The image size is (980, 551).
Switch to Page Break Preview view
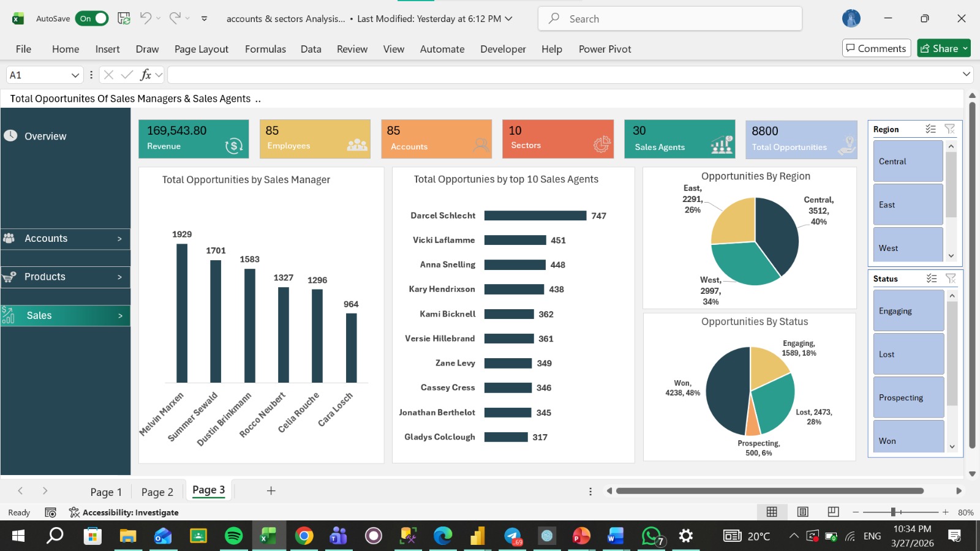(x=833, y=512)
